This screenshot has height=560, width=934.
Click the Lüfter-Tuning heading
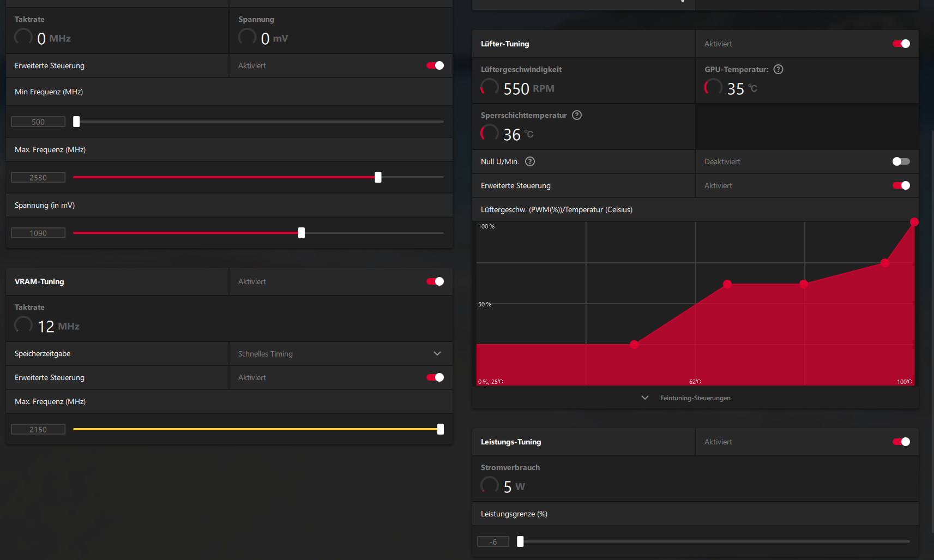coord(505,44)
